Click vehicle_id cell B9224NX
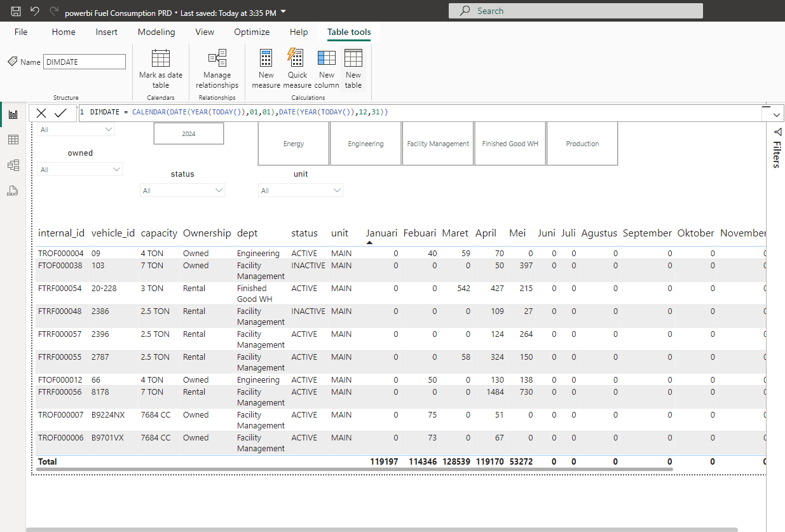The image size is (785, 532). (x=108, y=415)
